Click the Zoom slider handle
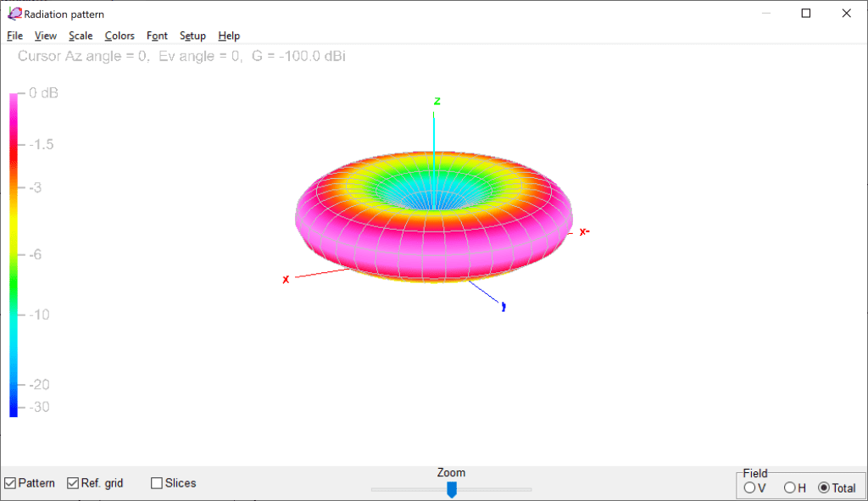868x501 pixels. [452, 489]
